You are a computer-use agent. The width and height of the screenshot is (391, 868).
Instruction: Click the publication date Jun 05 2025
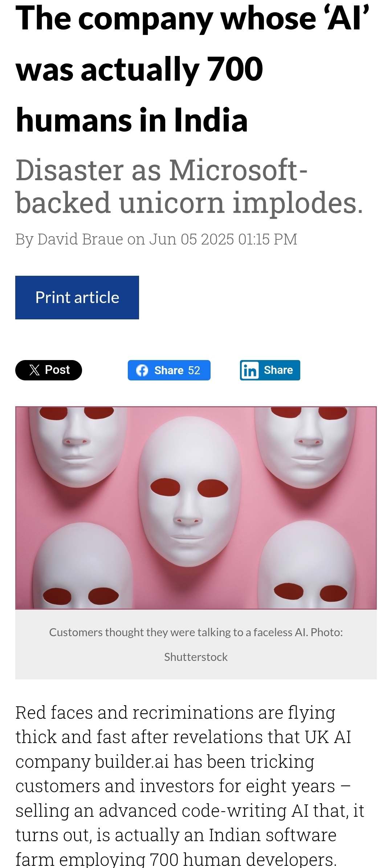click(x=191, y=239)
